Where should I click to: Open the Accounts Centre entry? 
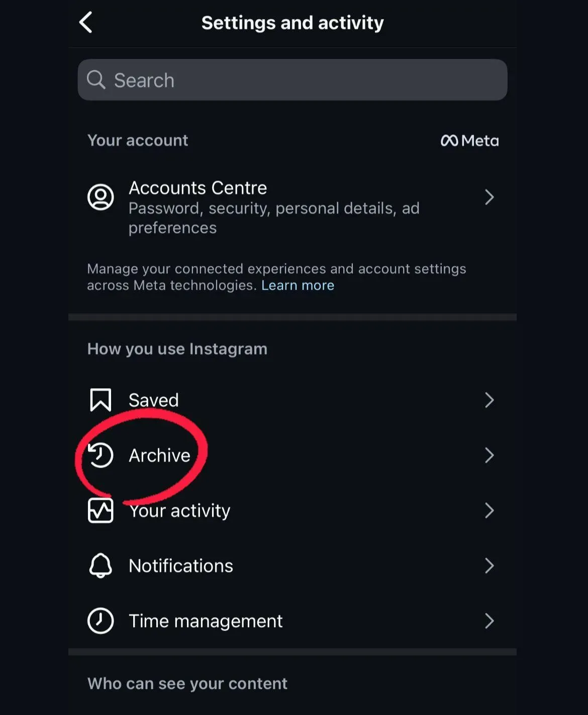tap(198, 188)
